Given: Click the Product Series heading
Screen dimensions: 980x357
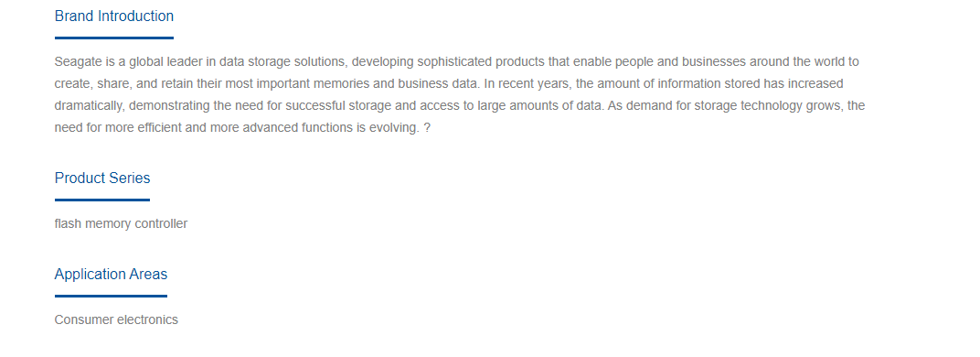Looking at the screenshot, I should [102, 178].
